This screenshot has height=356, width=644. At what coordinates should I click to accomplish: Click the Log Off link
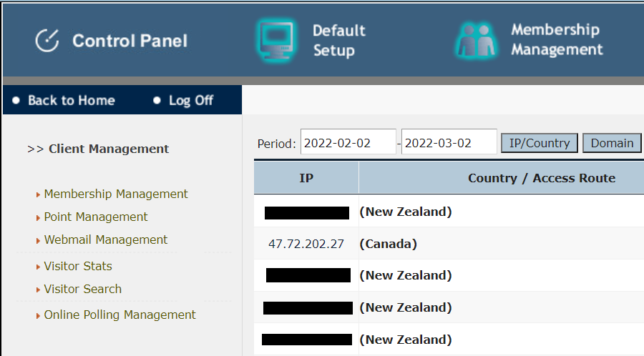click(x=190, y=101)
